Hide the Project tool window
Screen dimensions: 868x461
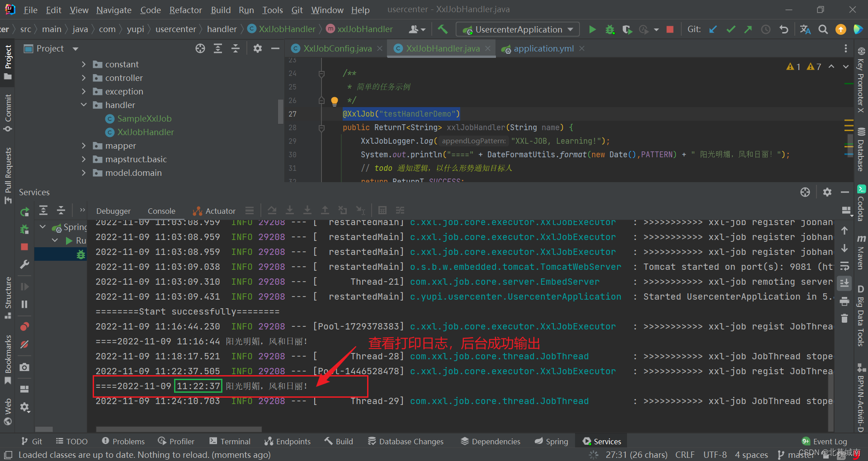pos(275,48)
